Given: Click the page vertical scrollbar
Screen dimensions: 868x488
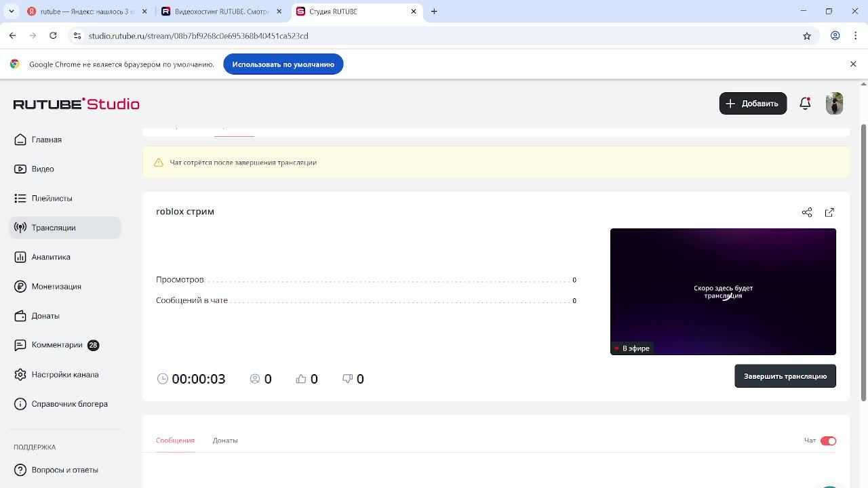Looking at the screenshot, I should [x=863, y=262].
